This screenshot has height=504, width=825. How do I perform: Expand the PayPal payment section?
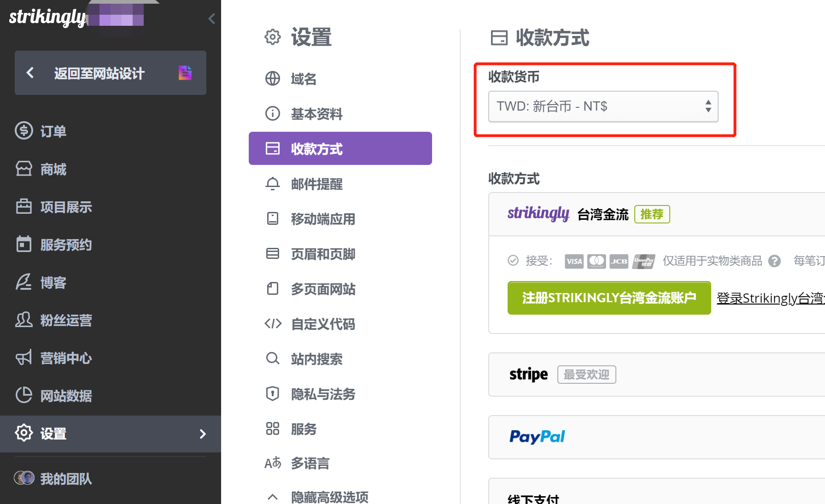(656, 437)
